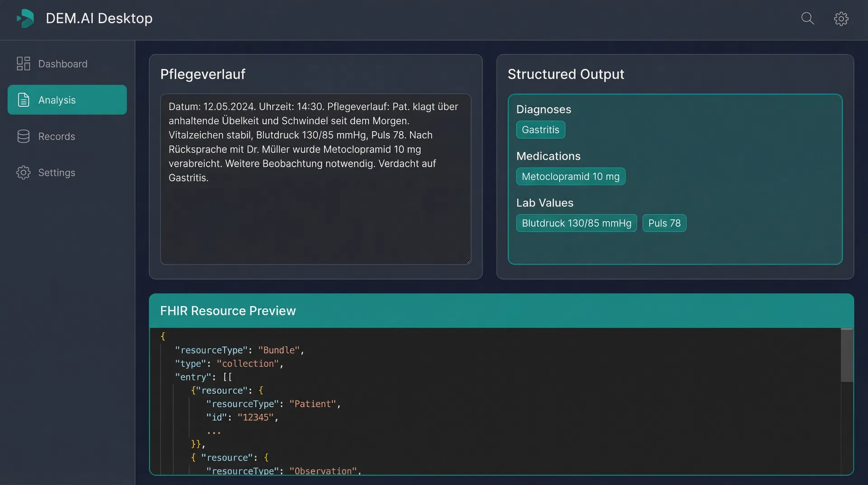Image resolution: width=868 pixels, height=485 pixels.
Task: Click the Puls 78 lab value chip
Action: click(664, 223)
